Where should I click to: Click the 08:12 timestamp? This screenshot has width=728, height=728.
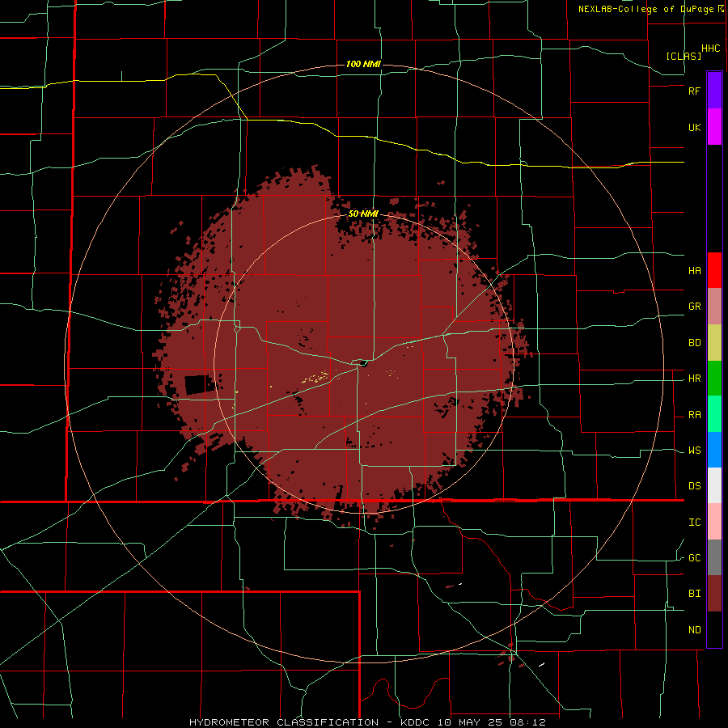527,722
